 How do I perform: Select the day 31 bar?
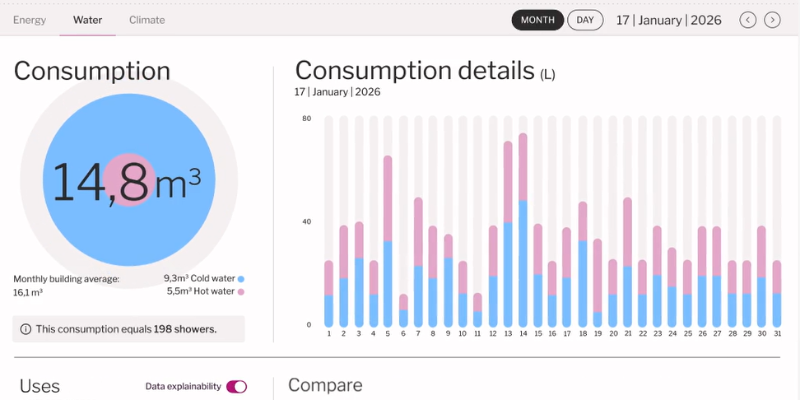pos(778,293)
